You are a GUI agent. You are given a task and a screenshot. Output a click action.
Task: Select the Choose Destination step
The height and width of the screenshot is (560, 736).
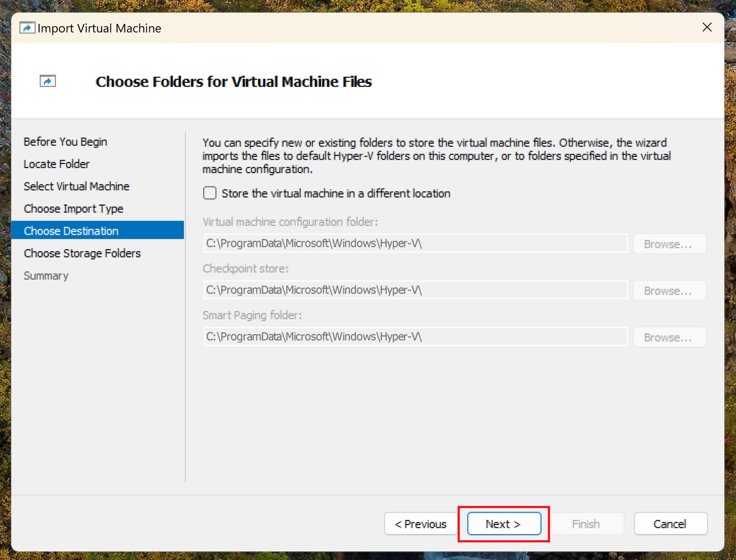point(97,230)
